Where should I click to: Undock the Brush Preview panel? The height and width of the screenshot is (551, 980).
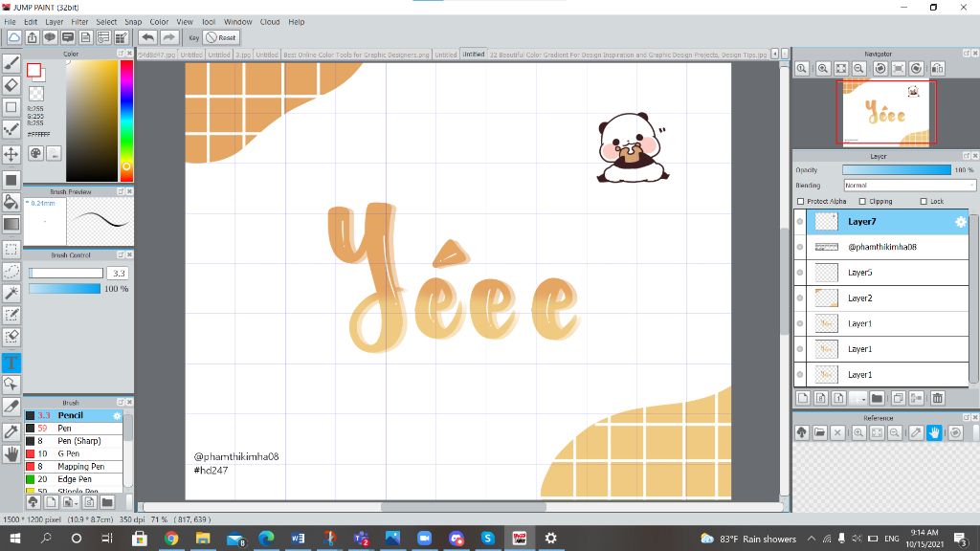(121, 191)
